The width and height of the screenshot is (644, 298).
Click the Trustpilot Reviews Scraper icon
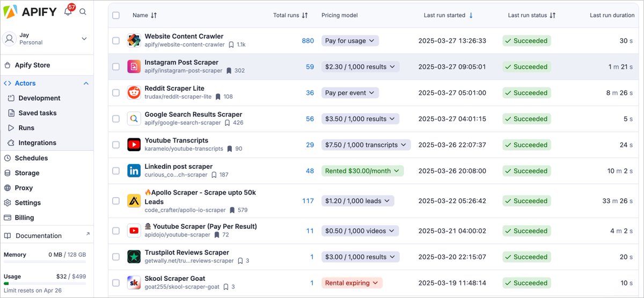click(134, 257)
